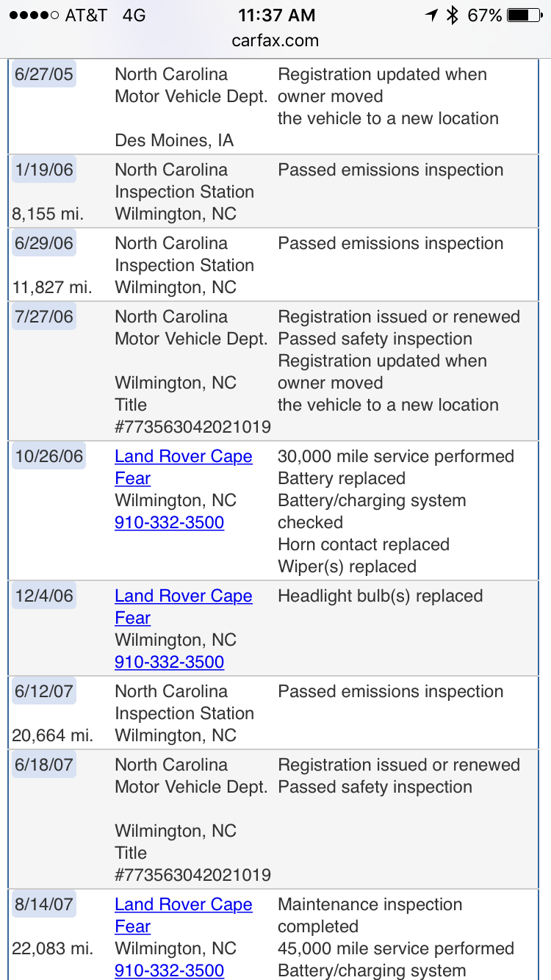Viewport: 551px width, 980px height.
Task: Tap the 7/27/06 date badge
Action: point(43,317)
